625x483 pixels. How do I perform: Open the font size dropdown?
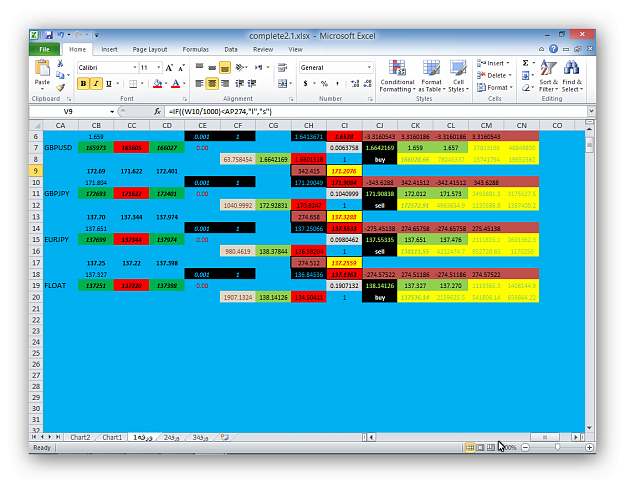point(159,67)
